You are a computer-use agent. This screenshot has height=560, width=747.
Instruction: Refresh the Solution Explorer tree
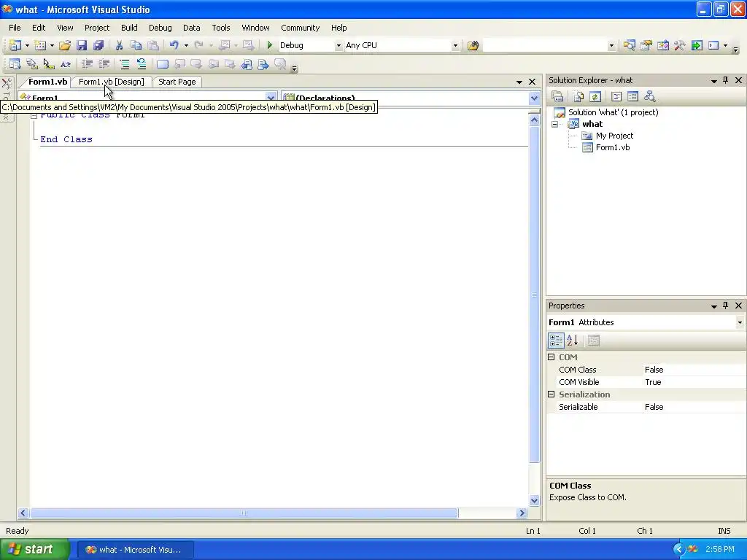[x=595, y=97]
